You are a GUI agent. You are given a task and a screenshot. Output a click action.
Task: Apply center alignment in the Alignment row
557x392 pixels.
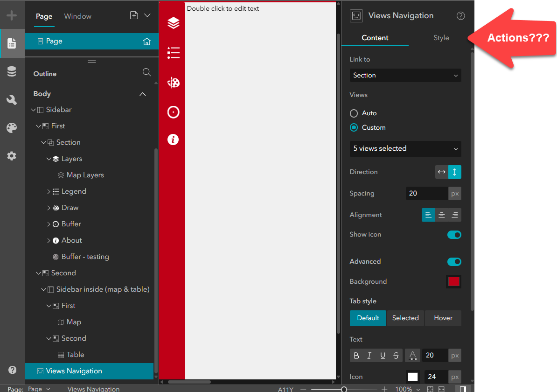441,215
